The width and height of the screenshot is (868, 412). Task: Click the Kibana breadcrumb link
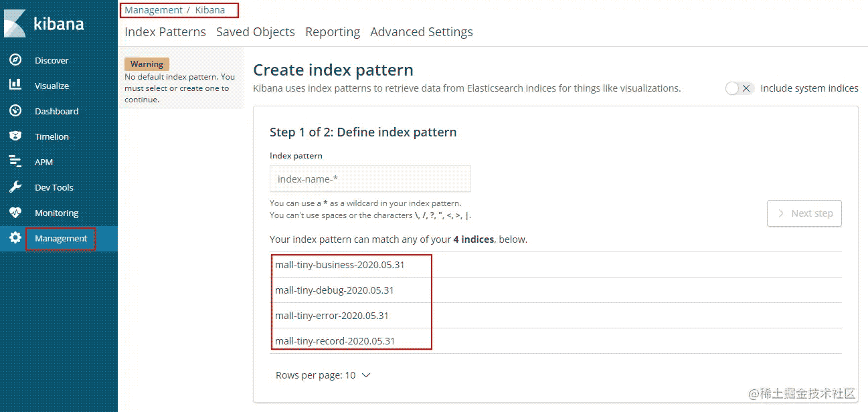click(x=210, y=10)
